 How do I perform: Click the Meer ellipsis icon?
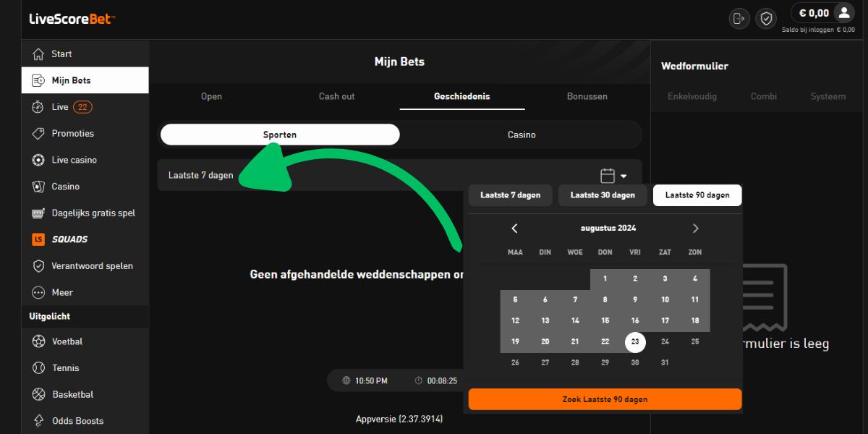38,293
